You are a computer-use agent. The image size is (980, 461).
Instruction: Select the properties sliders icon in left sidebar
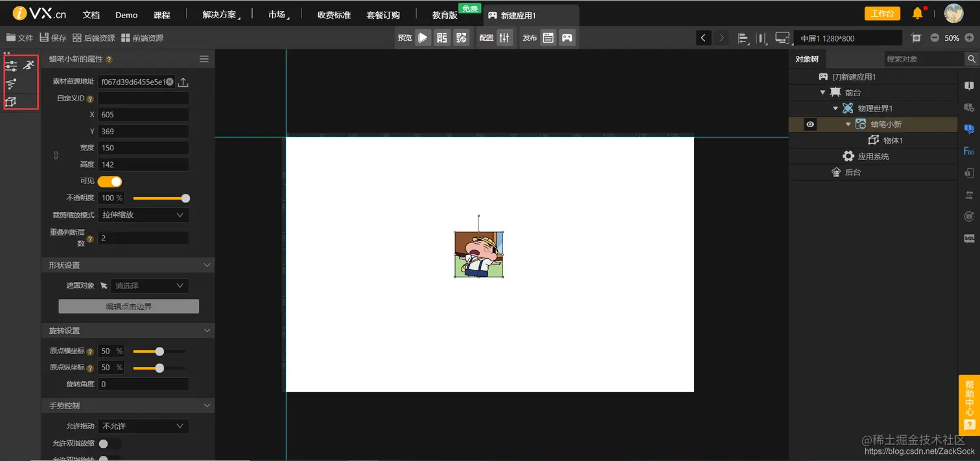tap(11, 65)
